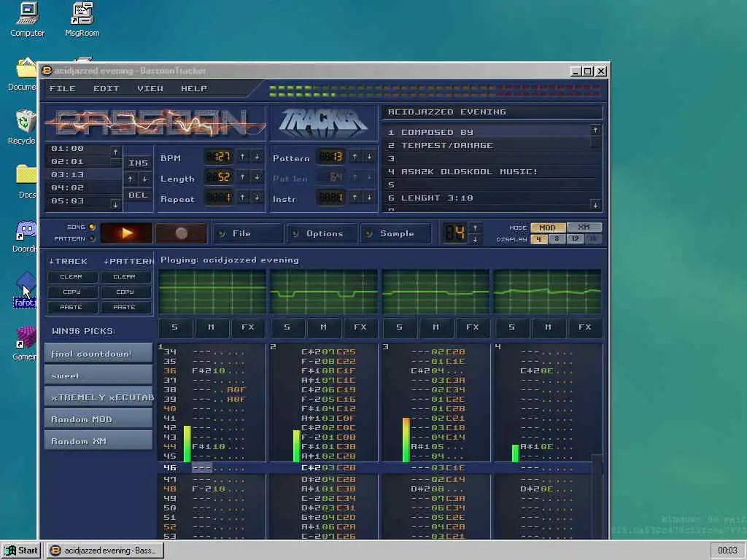Decrease Repeat value
747x560 pixels.
pyautogui.click(x=257, y=198)
